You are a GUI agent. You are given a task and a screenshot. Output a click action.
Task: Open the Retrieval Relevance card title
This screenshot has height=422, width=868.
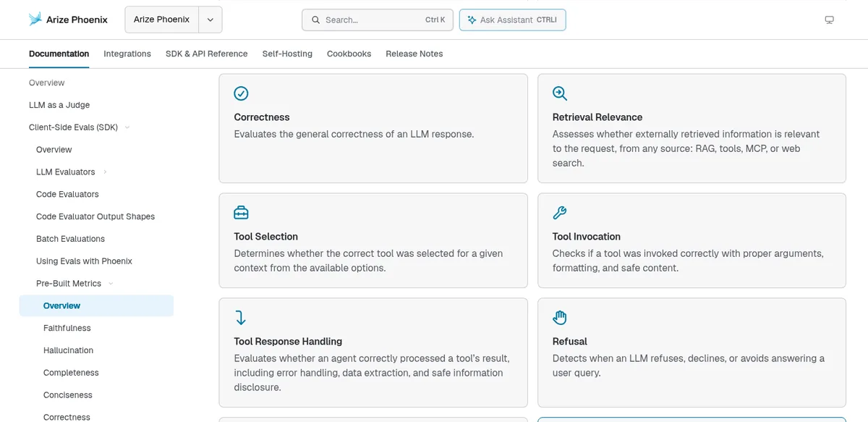(597, 117)
